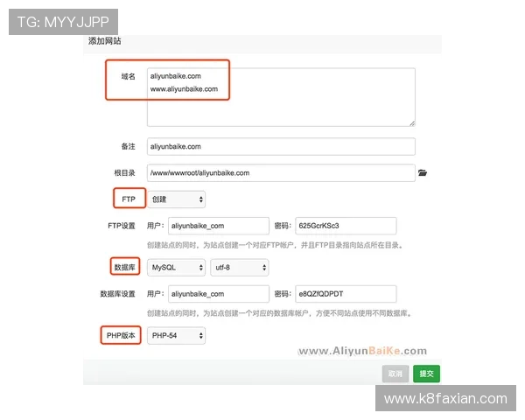This screenshot has width=525, height=420.
Task: Click the 备注 label
Action: [x=129, y=146]
